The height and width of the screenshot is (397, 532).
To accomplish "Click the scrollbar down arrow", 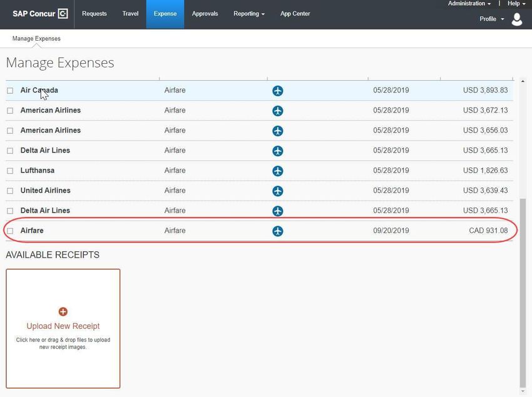I will pyautogui.click(x=523, y=391).
